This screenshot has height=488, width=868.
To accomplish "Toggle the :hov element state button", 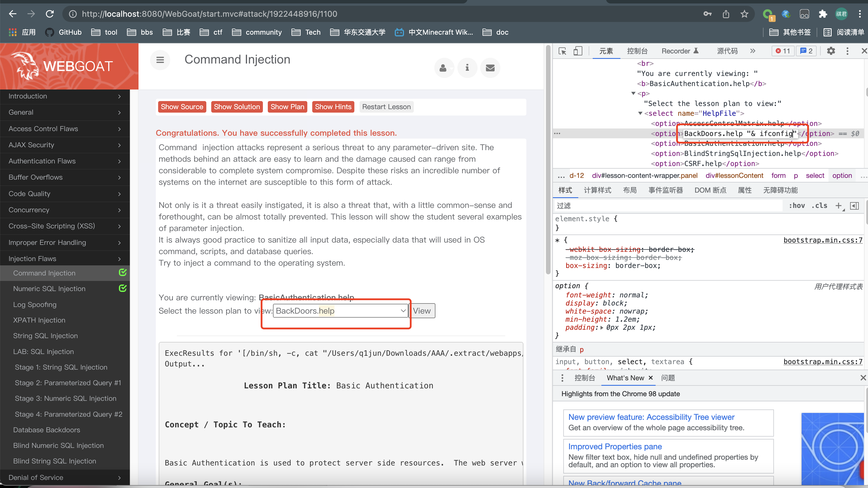I will pos(797,206).
